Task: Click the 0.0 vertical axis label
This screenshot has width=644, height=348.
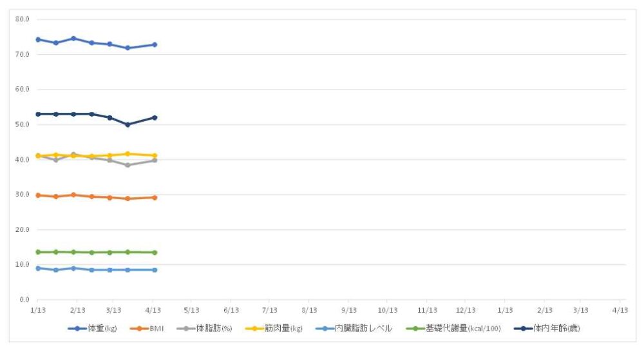Action: [x=24, y=300]
